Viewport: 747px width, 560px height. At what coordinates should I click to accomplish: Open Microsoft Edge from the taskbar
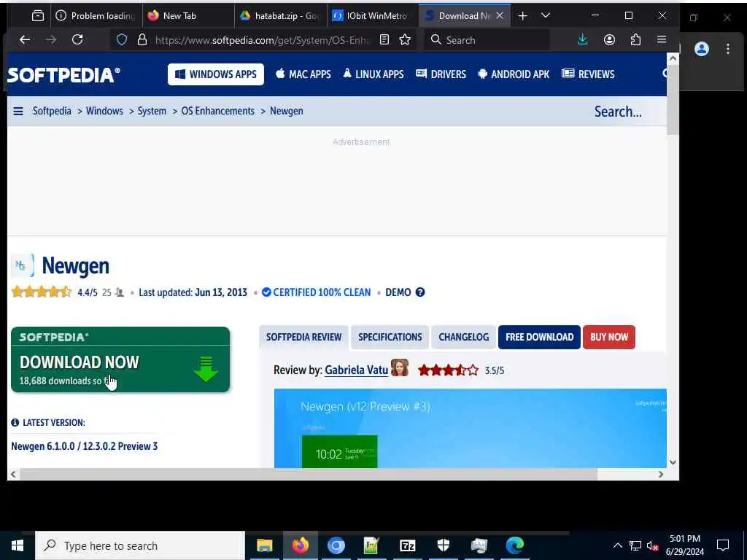click(x=515, y=545)
